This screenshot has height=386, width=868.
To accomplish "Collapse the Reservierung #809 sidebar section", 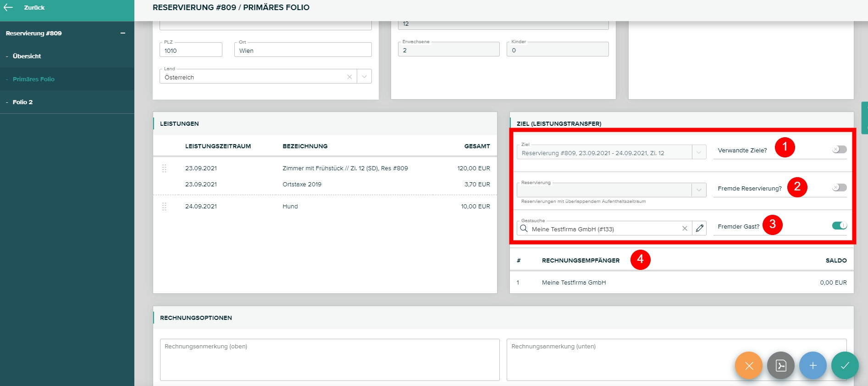I will pos(122,33).
